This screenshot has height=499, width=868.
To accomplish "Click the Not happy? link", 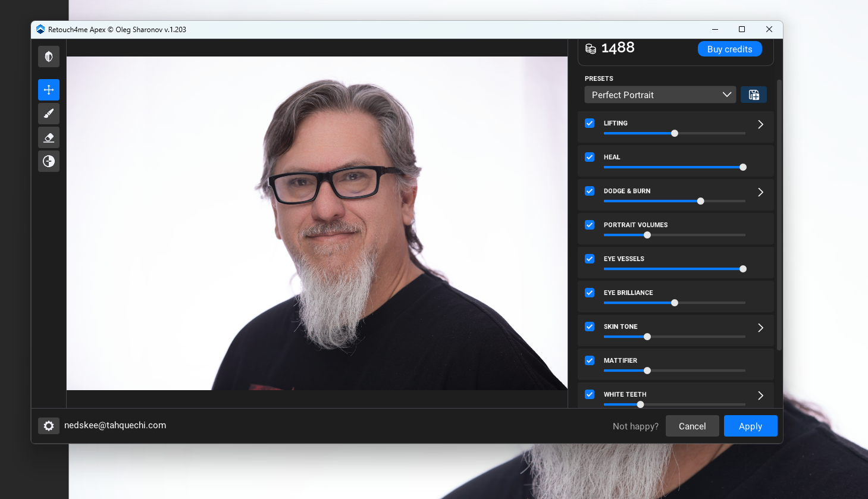I will [635, 426].
